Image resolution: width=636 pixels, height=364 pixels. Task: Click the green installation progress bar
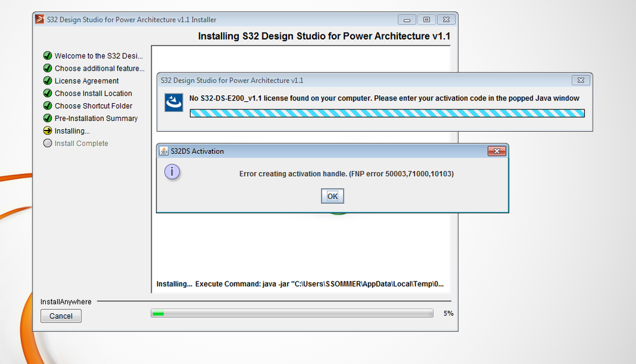point(292,313)
